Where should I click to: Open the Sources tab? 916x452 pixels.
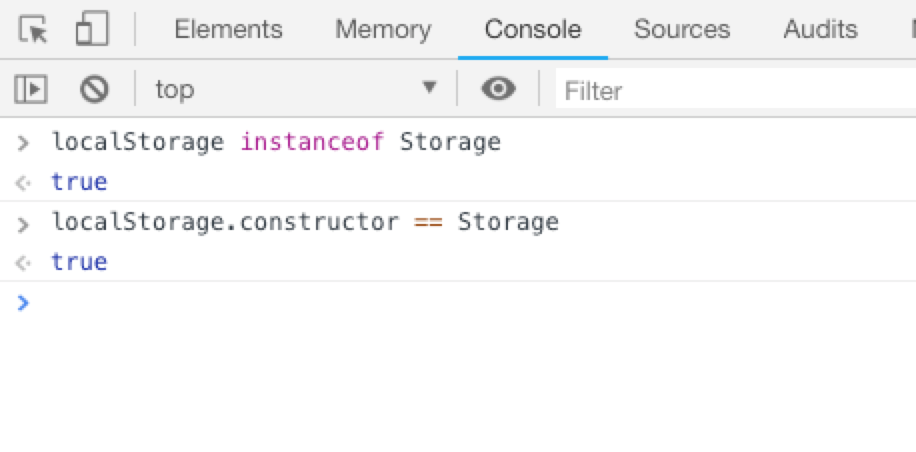681,30
